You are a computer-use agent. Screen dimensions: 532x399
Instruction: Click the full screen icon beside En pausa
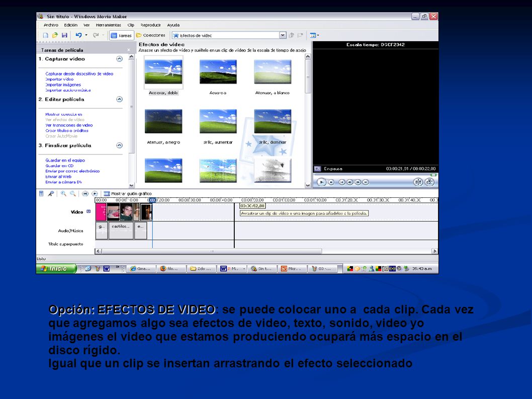coord(318,169)
